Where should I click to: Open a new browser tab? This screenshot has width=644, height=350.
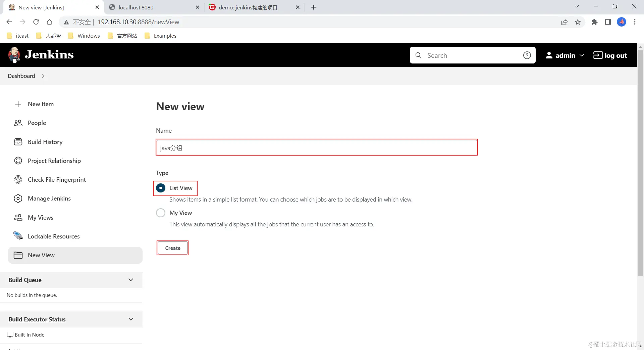[x=314, y=7]
